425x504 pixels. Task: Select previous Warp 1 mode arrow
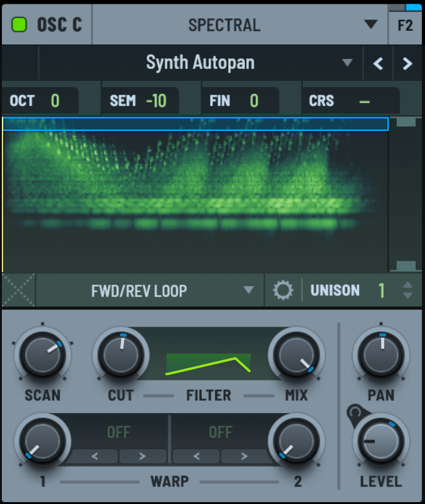[95, 456]
